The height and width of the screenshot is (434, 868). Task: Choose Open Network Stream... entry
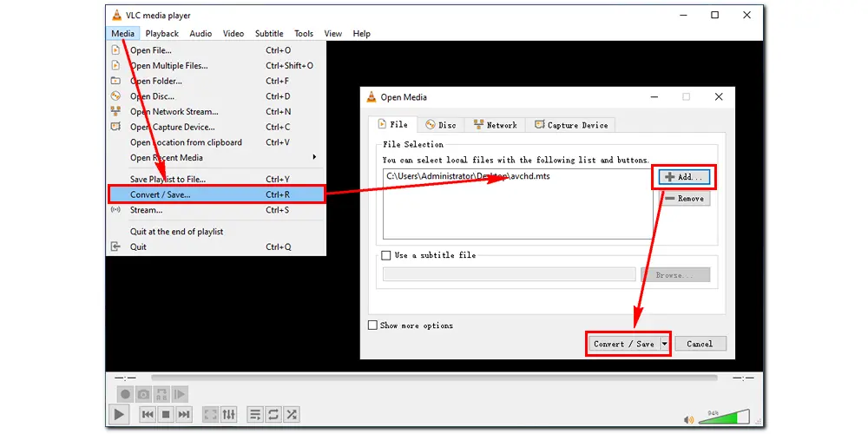pyautogui.click(x=216, y=111)
